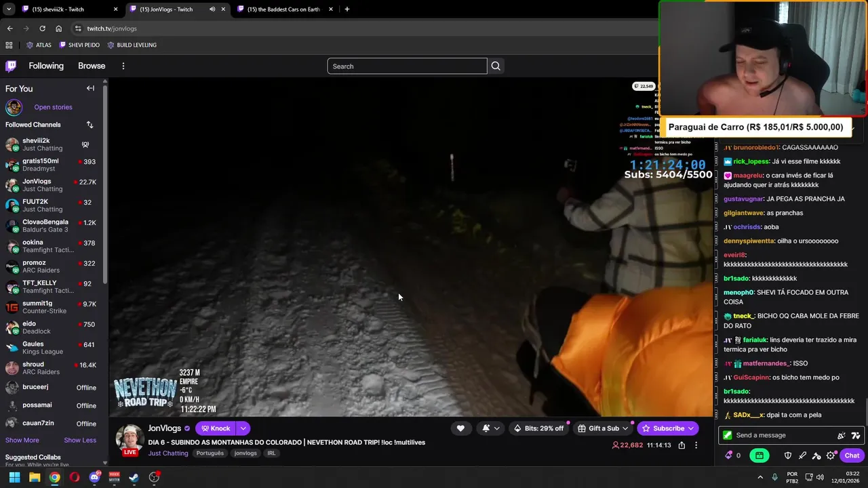Open notification bell settings dropdown

[491, 428]
